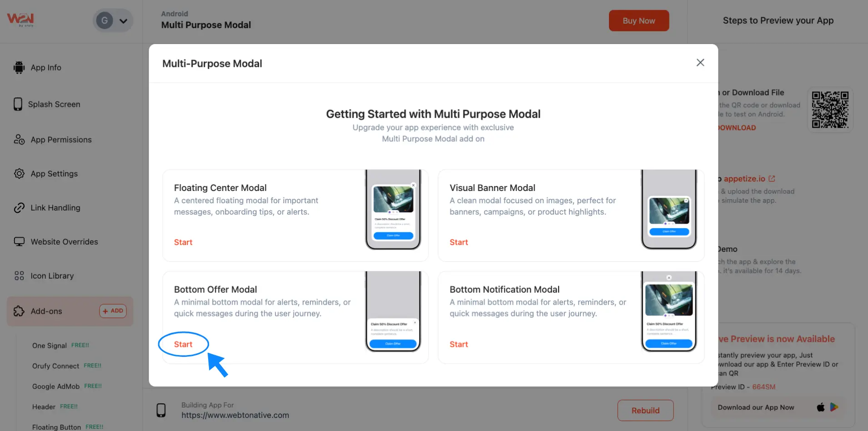Start the Bottom Notification Modal
This screenshot has width=868, height=431.
click(x=459, y=344)
